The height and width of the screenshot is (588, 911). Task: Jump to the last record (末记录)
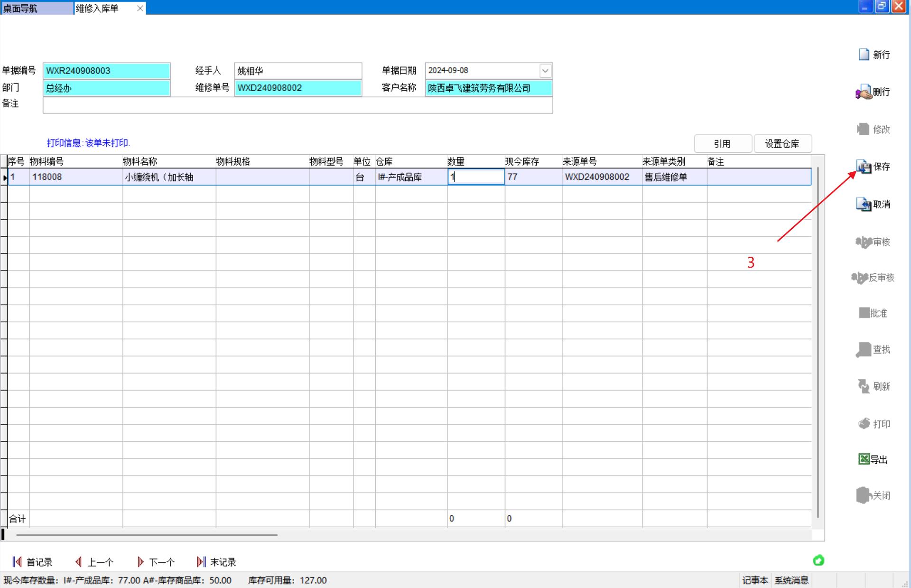coord(216,562)
